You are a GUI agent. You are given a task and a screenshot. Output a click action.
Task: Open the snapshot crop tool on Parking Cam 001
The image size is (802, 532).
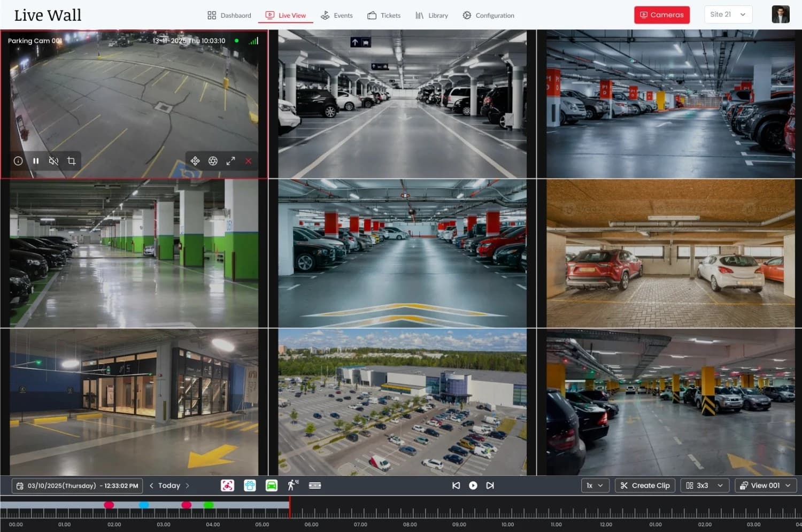(x=71, y=160)
